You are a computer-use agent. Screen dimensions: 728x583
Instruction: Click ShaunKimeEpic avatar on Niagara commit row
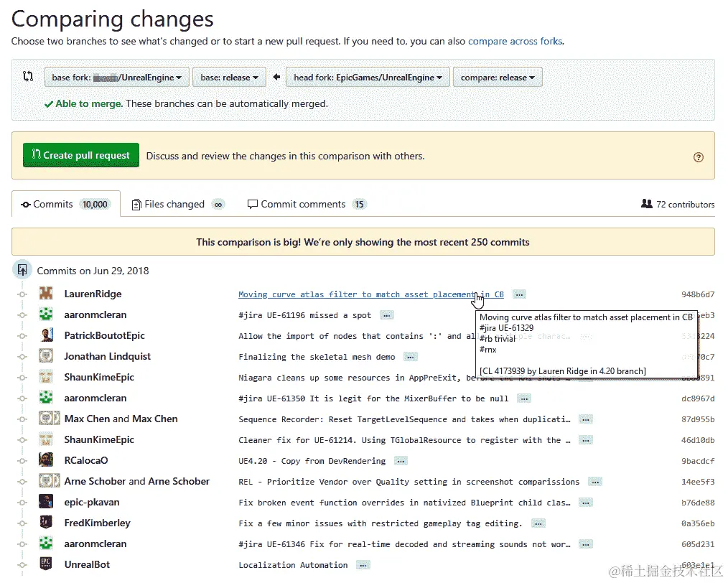[46, 377]
